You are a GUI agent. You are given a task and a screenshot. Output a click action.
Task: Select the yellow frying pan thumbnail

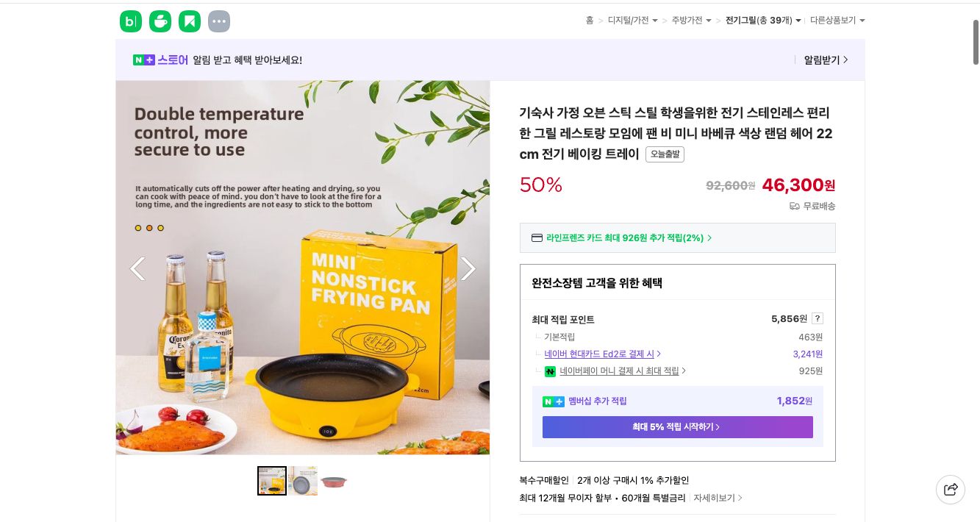click(x=272, y=480)
